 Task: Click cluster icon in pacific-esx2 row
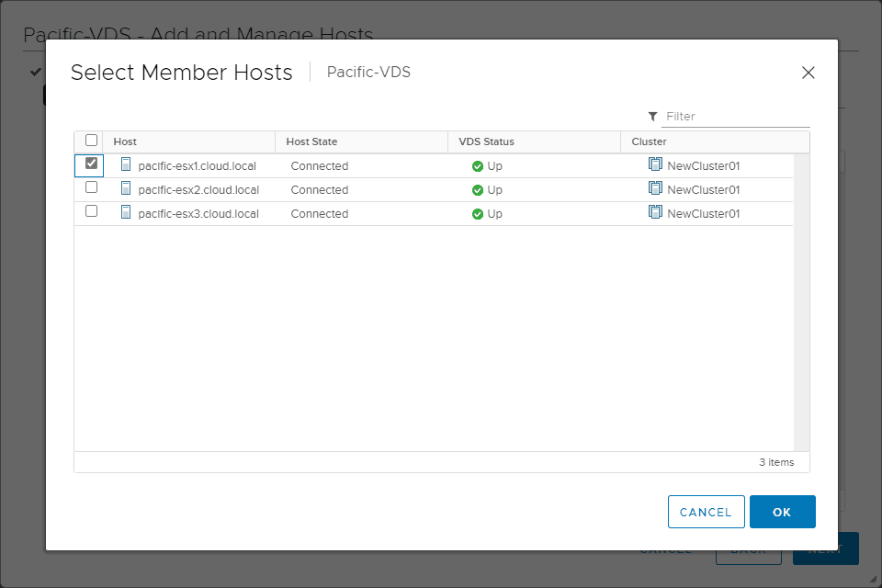(655, 189)
